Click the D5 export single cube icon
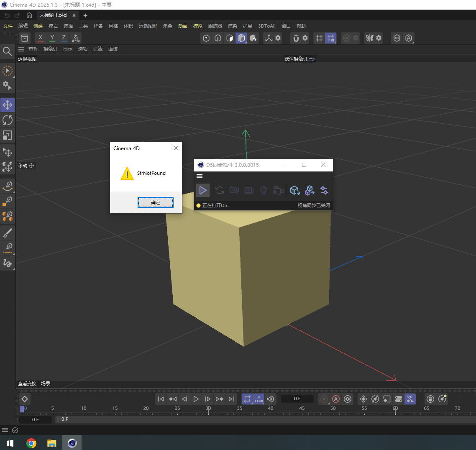The height and width of the screenshot is (450, 476). tap(295, 191)
